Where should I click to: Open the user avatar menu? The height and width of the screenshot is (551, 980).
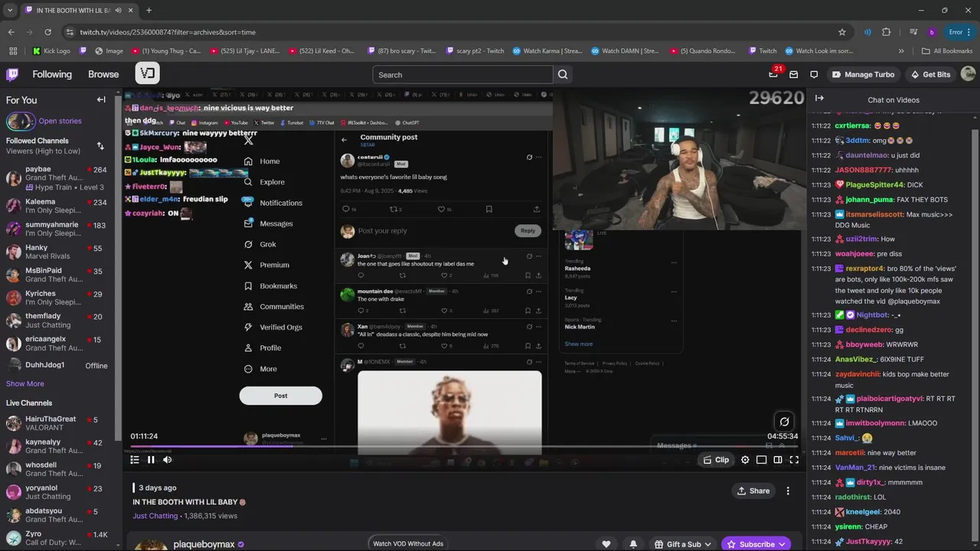(x=968, y=74)
